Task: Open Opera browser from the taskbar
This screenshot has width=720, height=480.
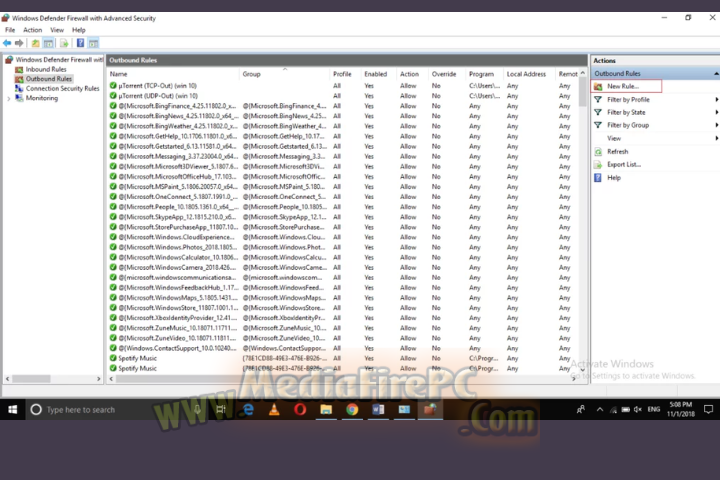Action: [x=300, y=409]
